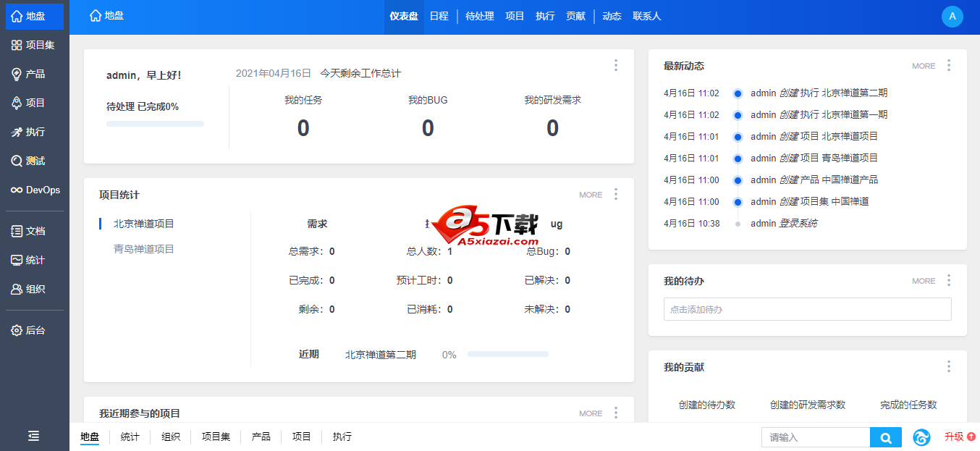Click MORE next to 我近期参与的项目
The height and width of the screenshot is (451, 980).
click(590, 413)
